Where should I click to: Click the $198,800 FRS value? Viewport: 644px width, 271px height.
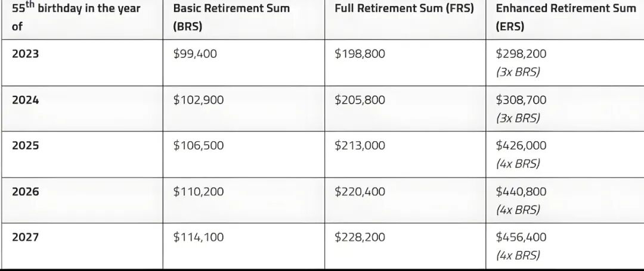[360, 54]
